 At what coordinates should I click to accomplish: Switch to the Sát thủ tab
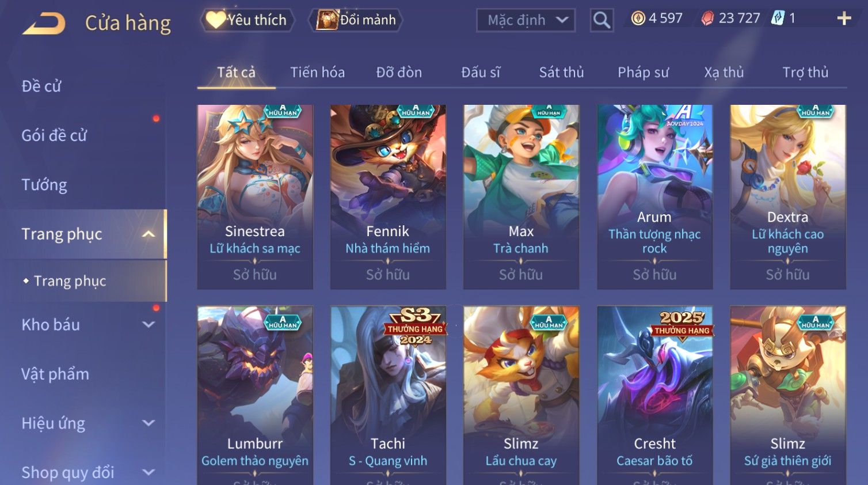click(x=561, y=73)
